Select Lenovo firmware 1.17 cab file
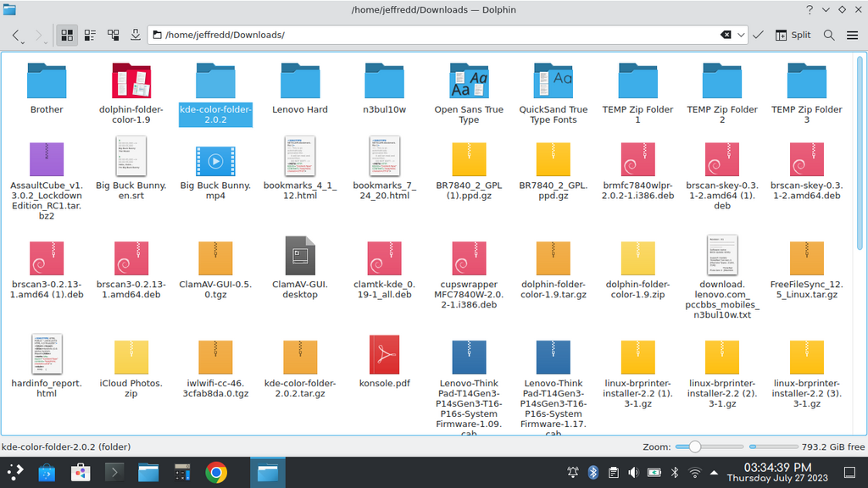 tap(553, 386)
